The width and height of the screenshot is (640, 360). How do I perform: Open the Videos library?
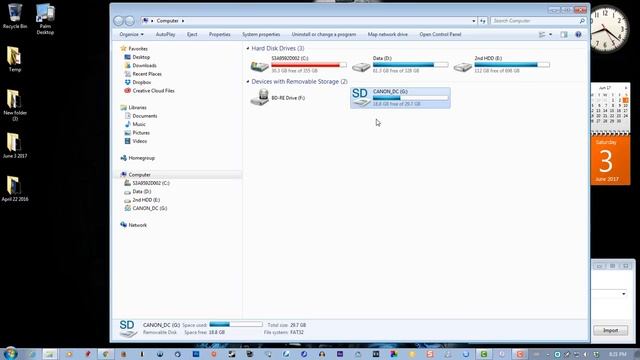pos(140,141)
